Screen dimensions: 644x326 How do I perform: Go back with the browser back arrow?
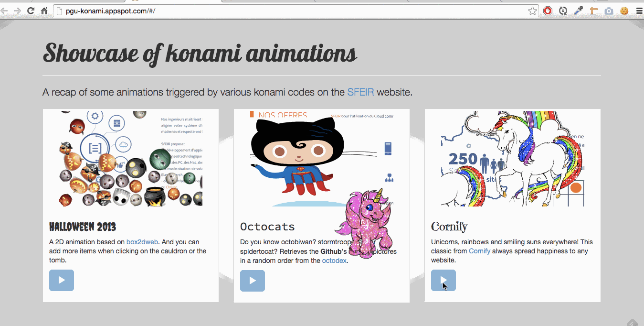[5, 11]
